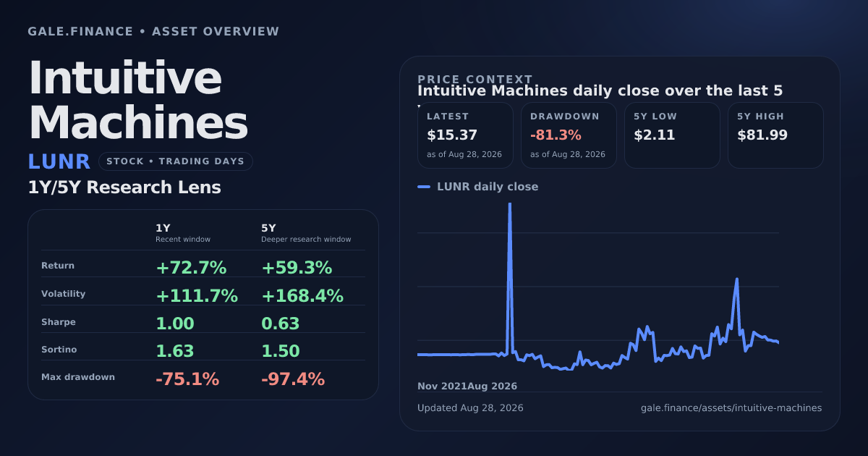Click the 5Y HIGH $81.99 card
The width and height of the screenshot is (868, 456).
tap(775, 135)
